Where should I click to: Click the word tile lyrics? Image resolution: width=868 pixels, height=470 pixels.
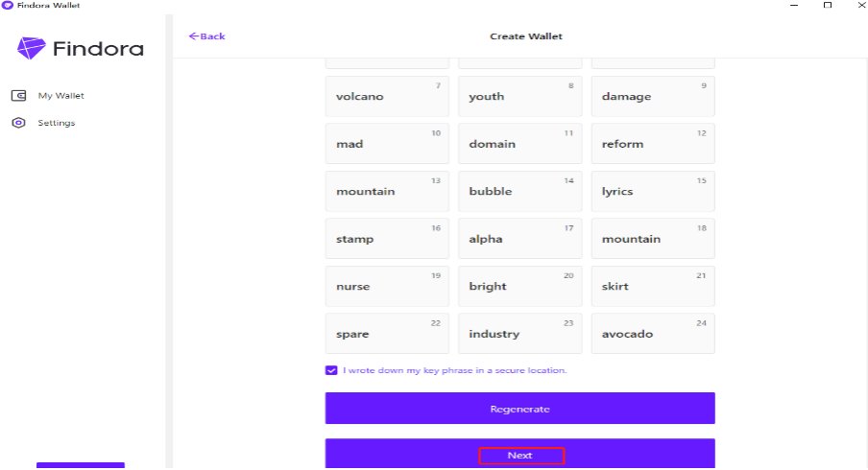[x=653, y=191]
